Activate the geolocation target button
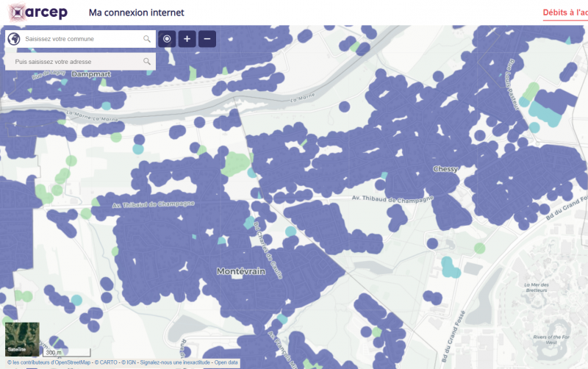This screenshot has height=369, width=588. tap(167, 39)
